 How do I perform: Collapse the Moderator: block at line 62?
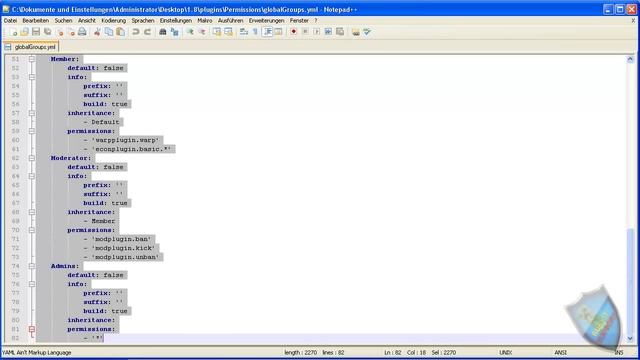coord(32,158)
